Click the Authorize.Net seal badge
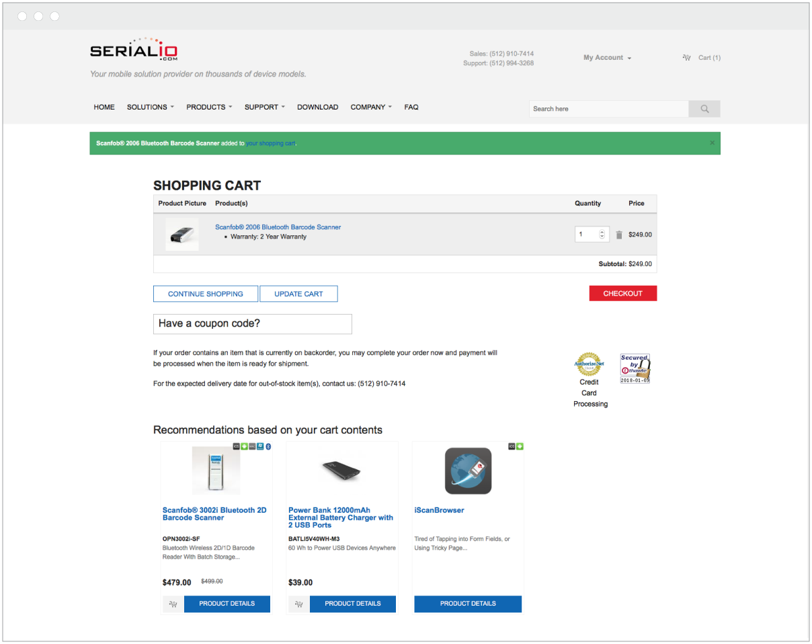This screenshot has height=644, width=812. click(x=589, y=364)
